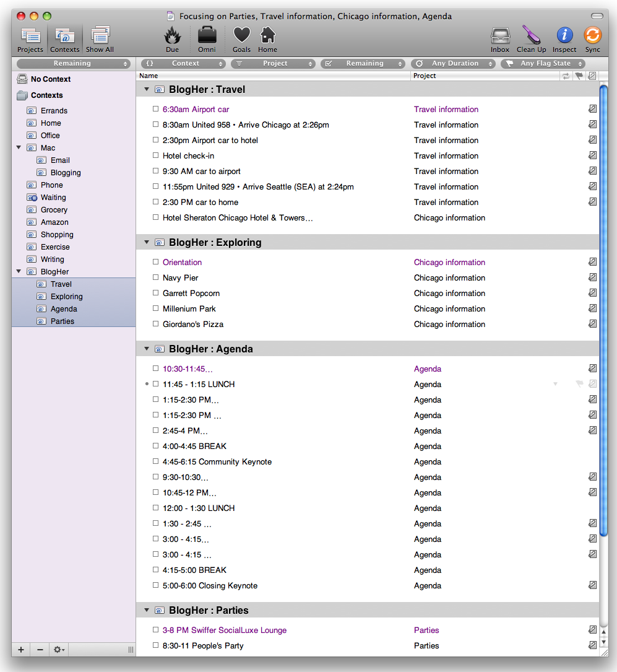Open the Any Duration filter dropdown

(453, 63)
